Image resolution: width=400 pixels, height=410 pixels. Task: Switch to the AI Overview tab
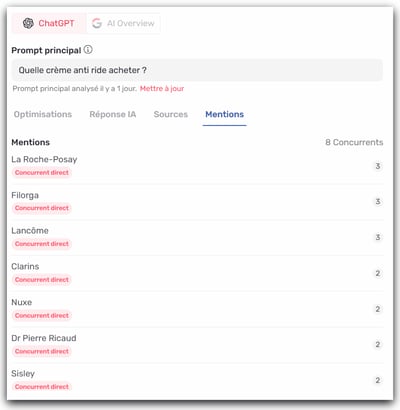click(x=123, y=23)
